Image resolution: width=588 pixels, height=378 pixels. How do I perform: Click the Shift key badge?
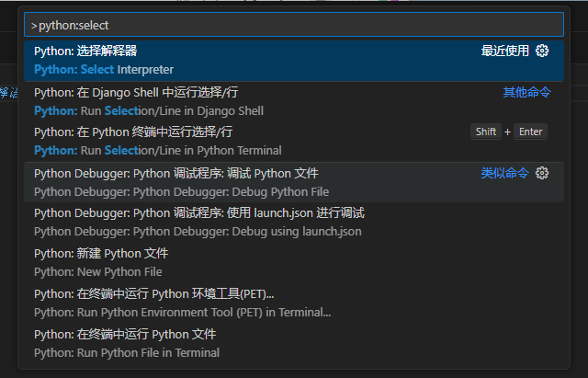pos(486,132)
